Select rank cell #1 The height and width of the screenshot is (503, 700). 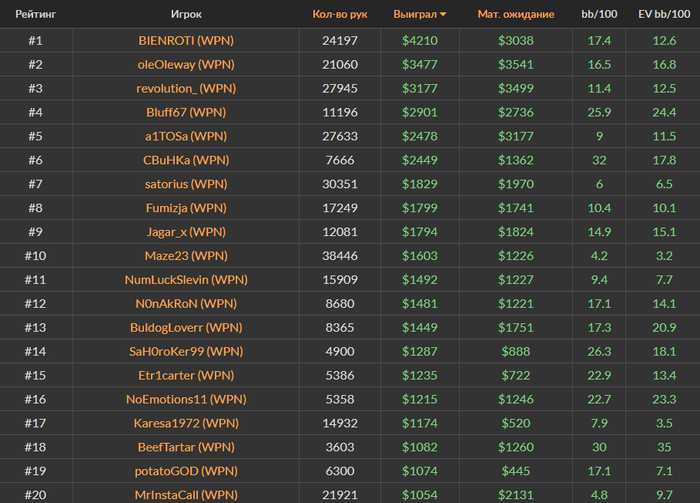click(x=36, y=41)
